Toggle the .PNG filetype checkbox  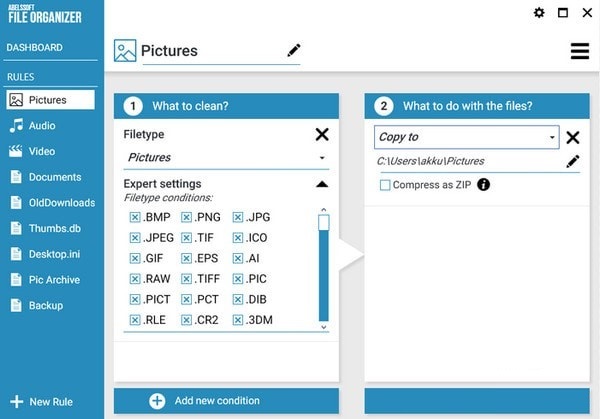coord(187,217)
